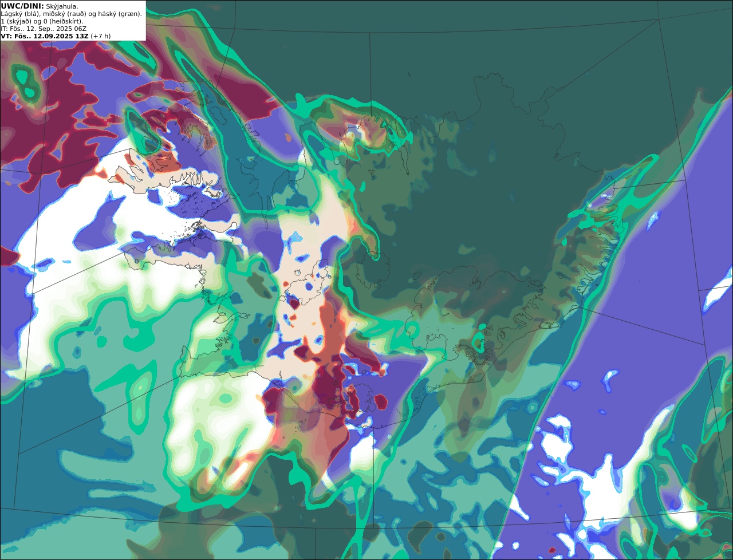Select the line "Lágský (blá), miðský (rauð) og háský (græn)."
The height and width of the screenshot is (560, 733).
pos(72,14)
